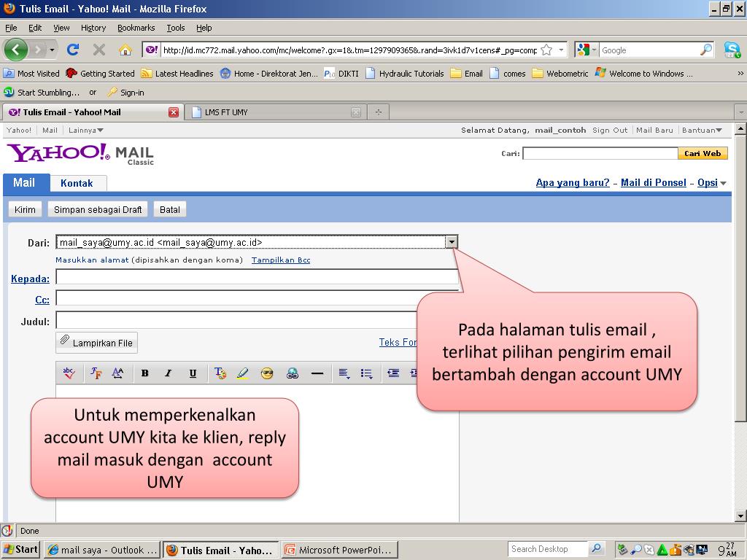This screenshot has width=747, height=560.
Task: Open the URL bar history dropdown
Action: 561,50
